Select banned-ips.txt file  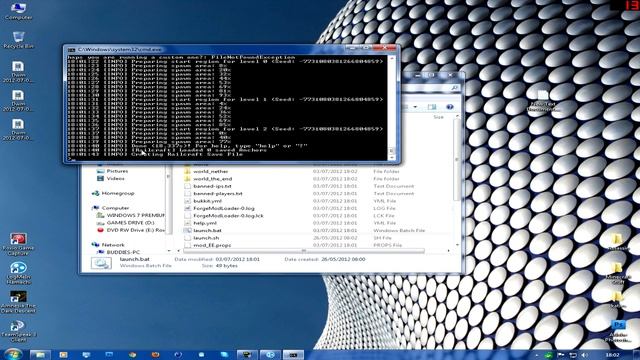(212, 186)
